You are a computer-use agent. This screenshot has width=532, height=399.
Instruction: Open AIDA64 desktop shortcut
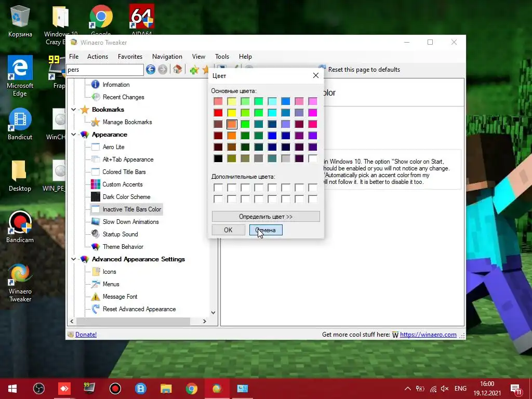141,19
